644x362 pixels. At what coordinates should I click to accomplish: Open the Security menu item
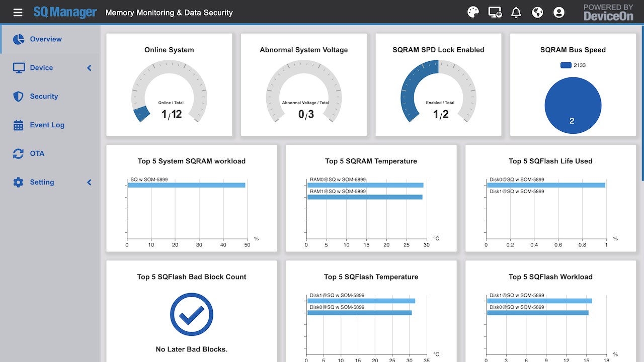point(50,97)
